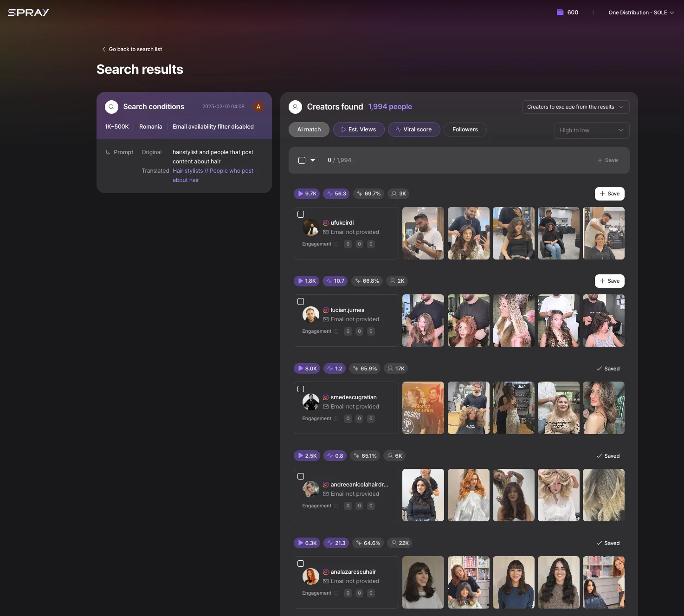Click Email availability filter disabled text
Viewport: 684px width, 616px height.
click(213, 127)
